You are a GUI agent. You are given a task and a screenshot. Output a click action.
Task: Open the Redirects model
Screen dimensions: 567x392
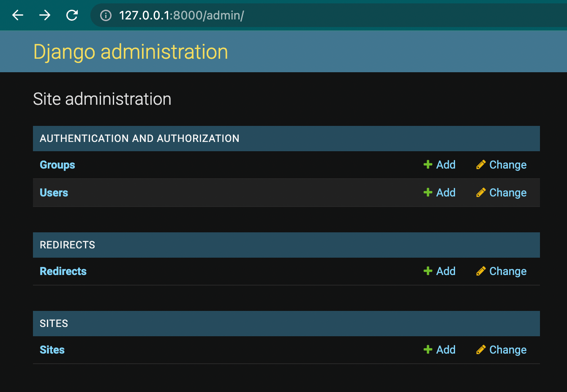pos(63,271)
